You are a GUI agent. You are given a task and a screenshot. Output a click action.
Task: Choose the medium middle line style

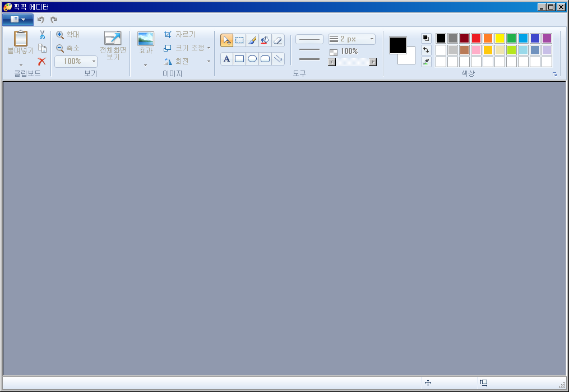(x=309, y=49)
